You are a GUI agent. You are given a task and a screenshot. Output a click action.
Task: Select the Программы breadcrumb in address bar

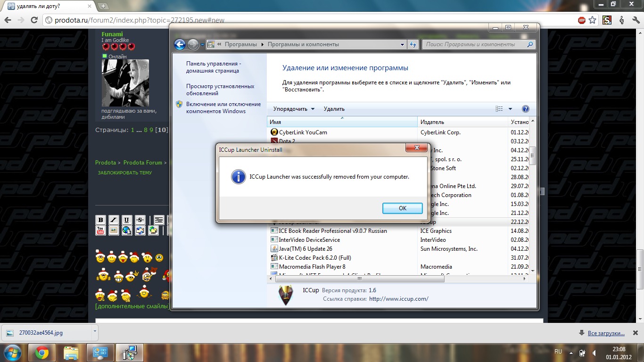point(240,44)
